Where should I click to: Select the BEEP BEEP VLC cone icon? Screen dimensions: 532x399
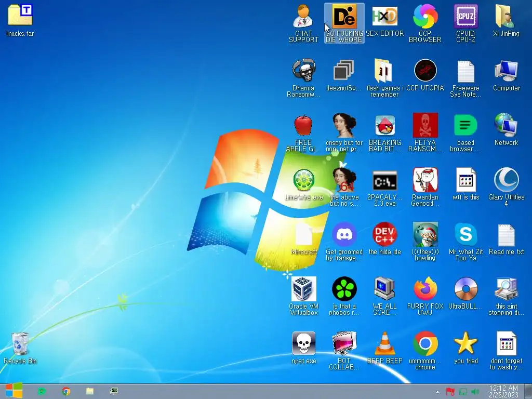[x=384, y=344]
